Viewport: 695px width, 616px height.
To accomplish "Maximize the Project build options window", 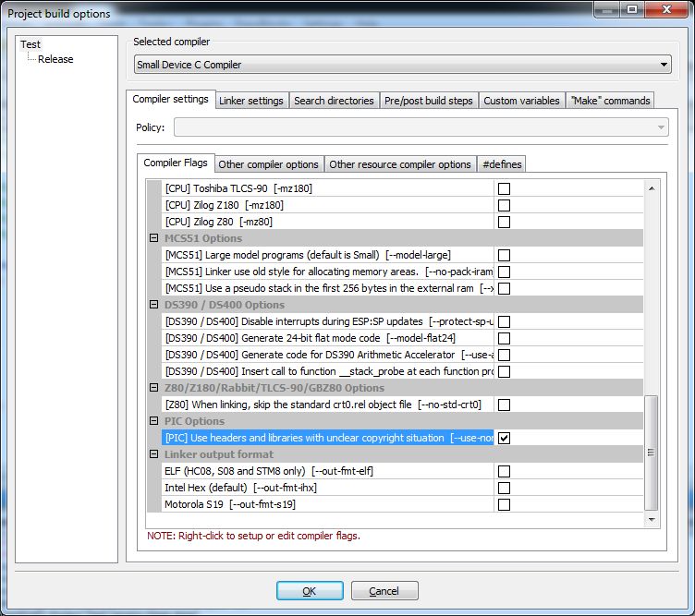I will coord(632,9).
